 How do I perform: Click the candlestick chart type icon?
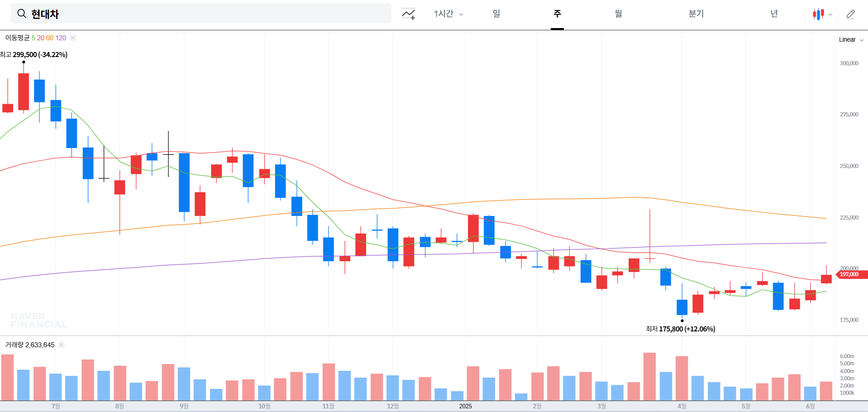(x=818, y=14)
